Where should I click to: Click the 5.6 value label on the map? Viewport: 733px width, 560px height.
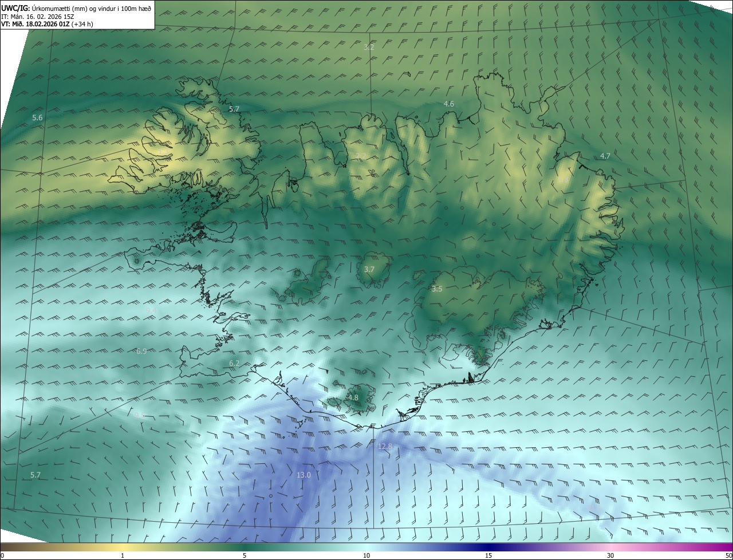point(37,117)
